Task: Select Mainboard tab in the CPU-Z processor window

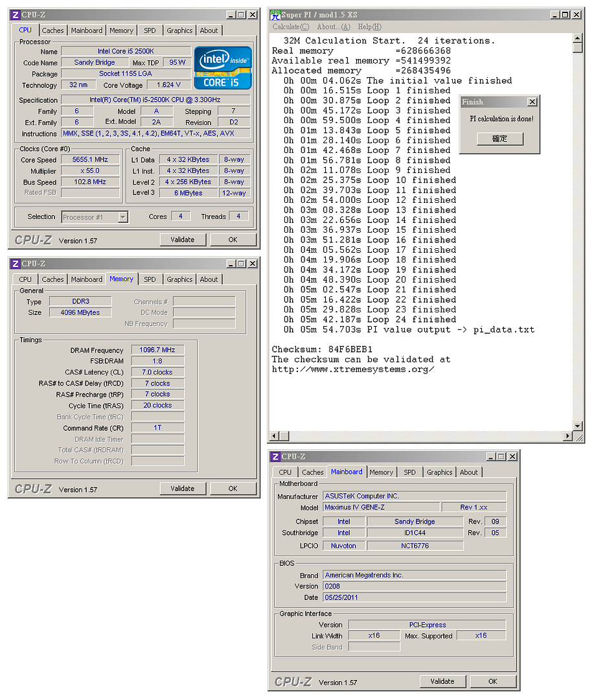Action: [87, 30]
